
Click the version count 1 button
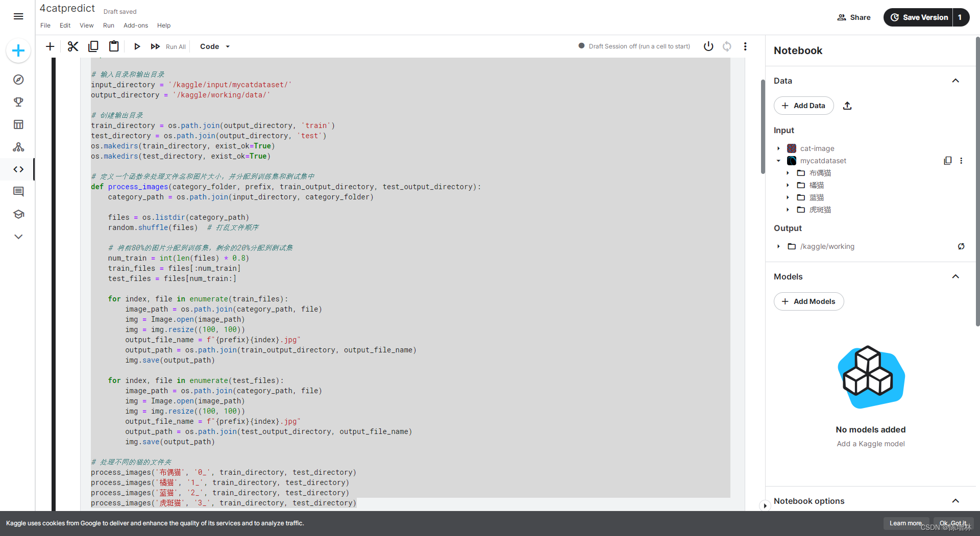tap(961, 17)
